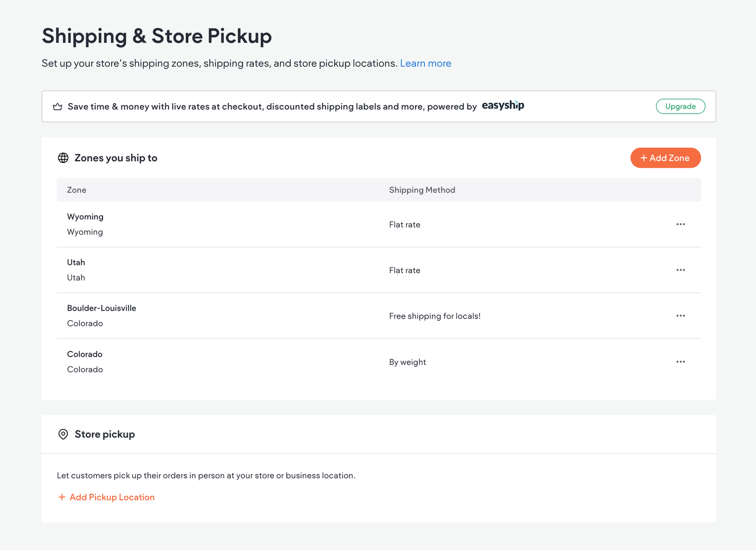
Task: Open the three-dot menu for the Boulder-Louisville zone
Action: (x=680, y=316)
